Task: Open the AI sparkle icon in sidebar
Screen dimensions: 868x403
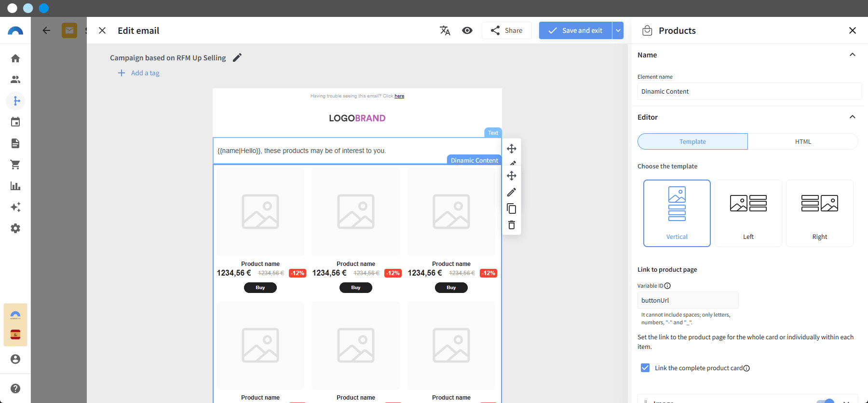Action: (x=15, y=207)
